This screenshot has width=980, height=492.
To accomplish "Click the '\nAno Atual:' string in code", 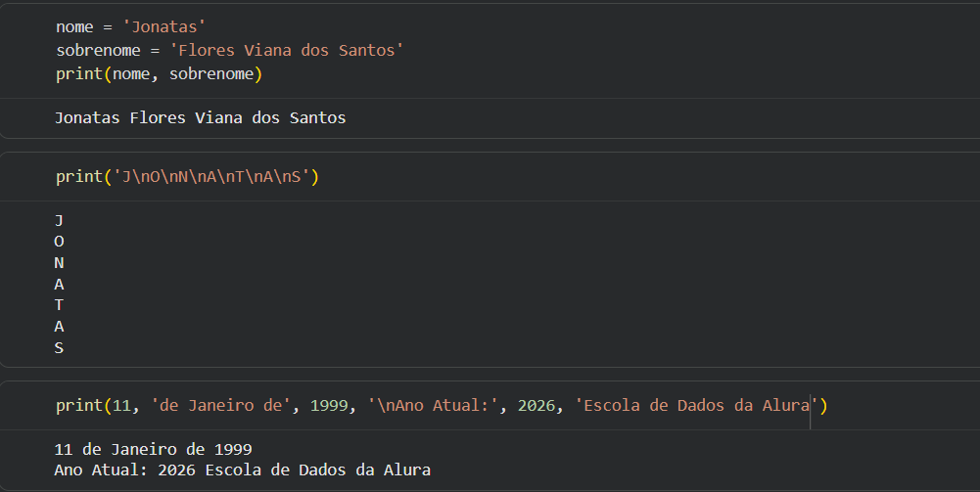I will pyautogui.click(x=433, y=405).
